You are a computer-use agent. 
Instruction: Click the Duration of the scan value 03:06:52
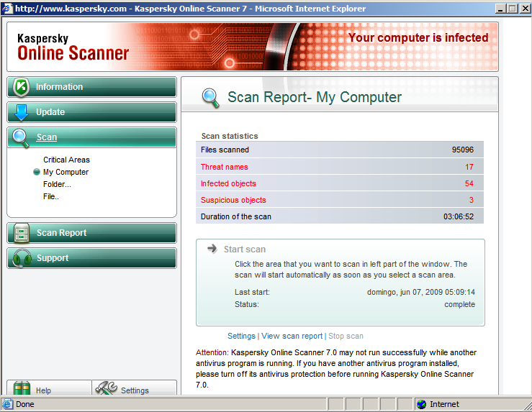(x=459, y=217)
